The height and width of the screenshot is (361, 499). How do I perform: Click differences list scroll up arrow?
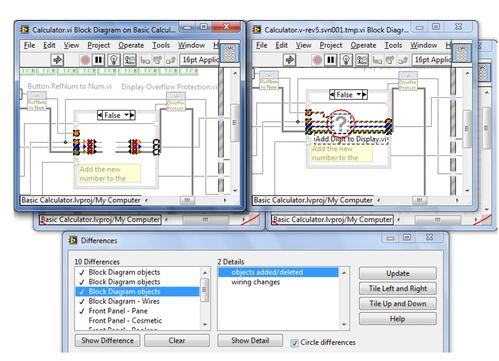[205, 273]
